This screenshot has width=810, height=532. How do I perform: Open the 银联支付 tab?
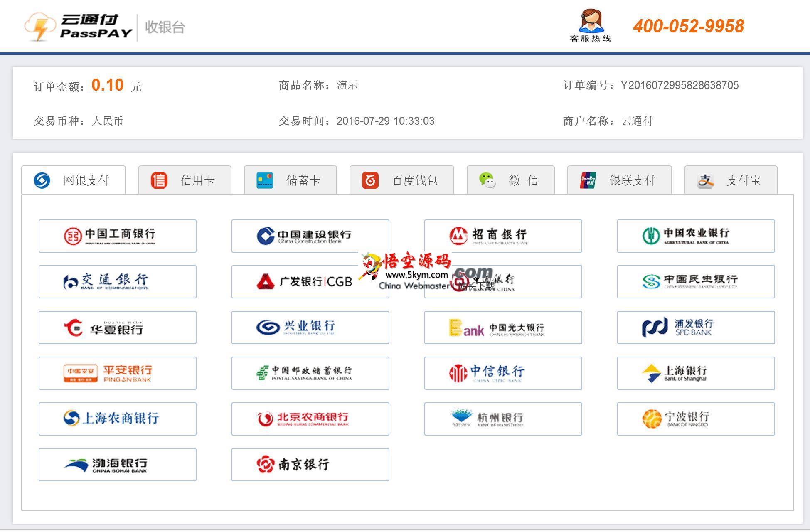pyautogui.click(x=620, y=180)
